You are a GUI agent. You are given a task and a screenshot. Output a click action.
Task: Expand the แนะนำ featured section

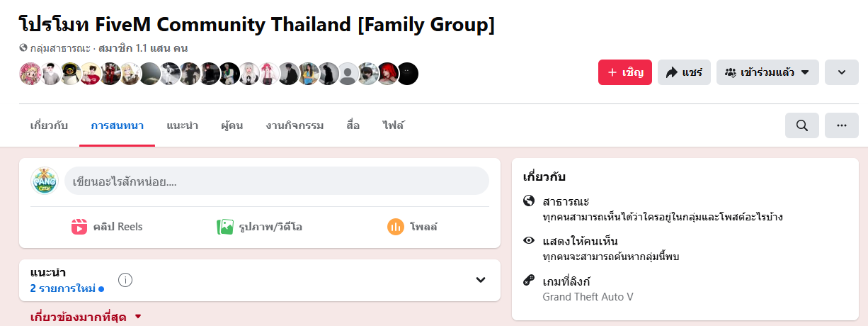point(481,280)
